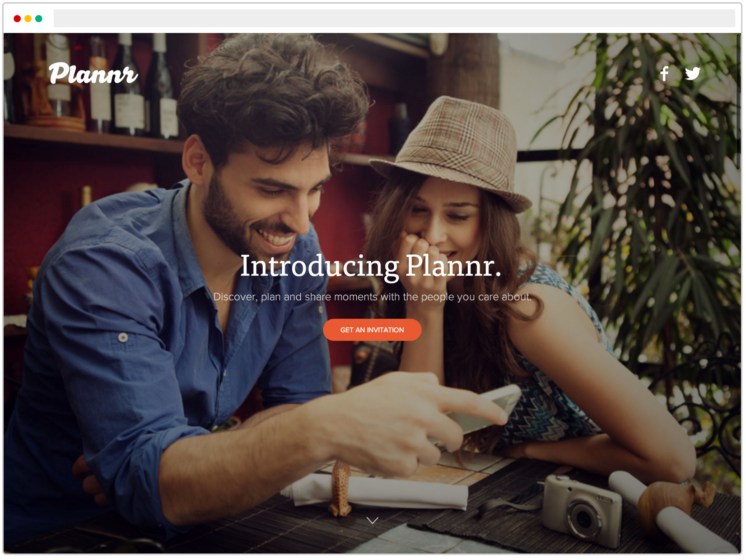The image size is (746, 560).
Task: Click the red window close dot
Action: tap(17, 19)
